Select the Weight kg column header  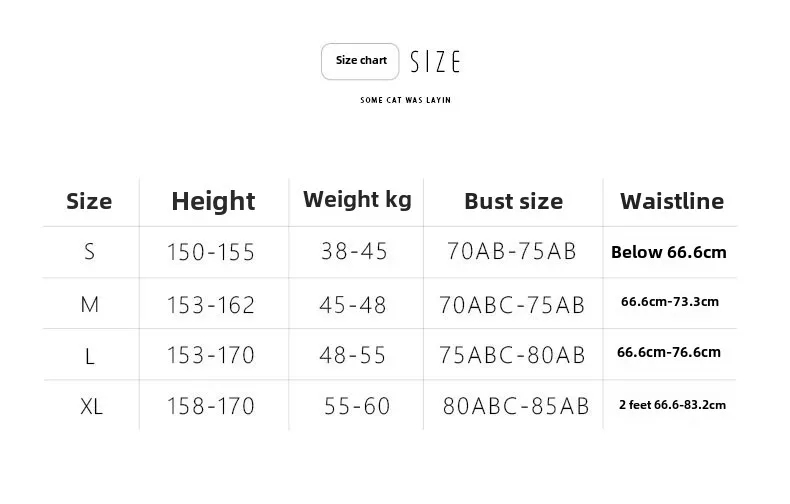coord(357,199)
